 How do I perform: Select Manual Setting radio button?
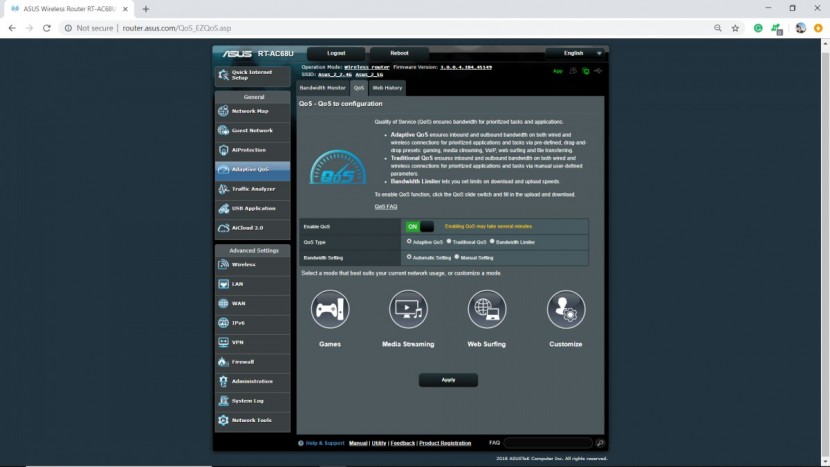(x=457, y=257)
